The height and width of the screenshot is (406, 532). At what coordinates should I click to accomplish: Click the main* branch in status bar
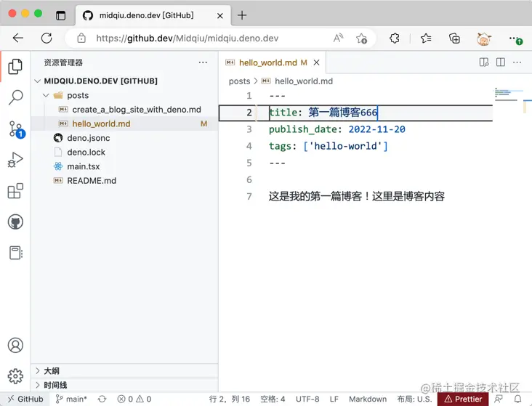(71, 399)
